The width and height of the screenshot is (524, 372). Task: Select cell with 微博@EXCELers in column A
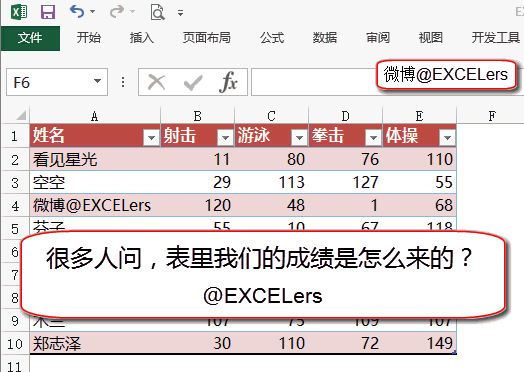pyautogui.click(x=95, y=205)
